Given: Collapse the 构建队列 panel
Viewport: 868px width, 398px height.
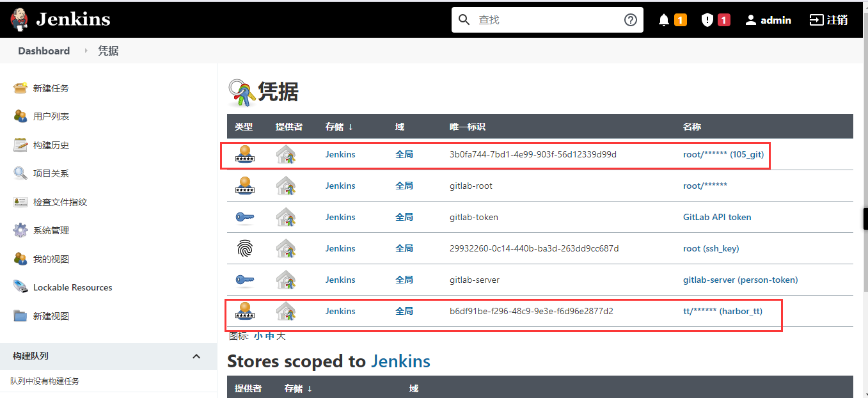Looking at the screenshot, I should [196, 356].
